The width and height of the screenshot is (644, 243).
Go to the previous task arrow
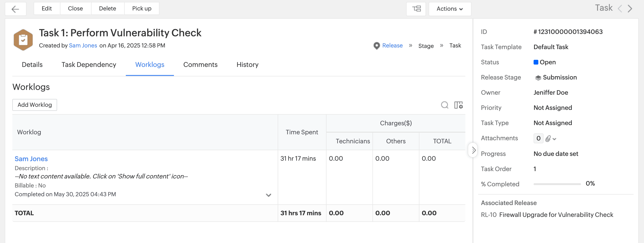(x=620, y=9)
